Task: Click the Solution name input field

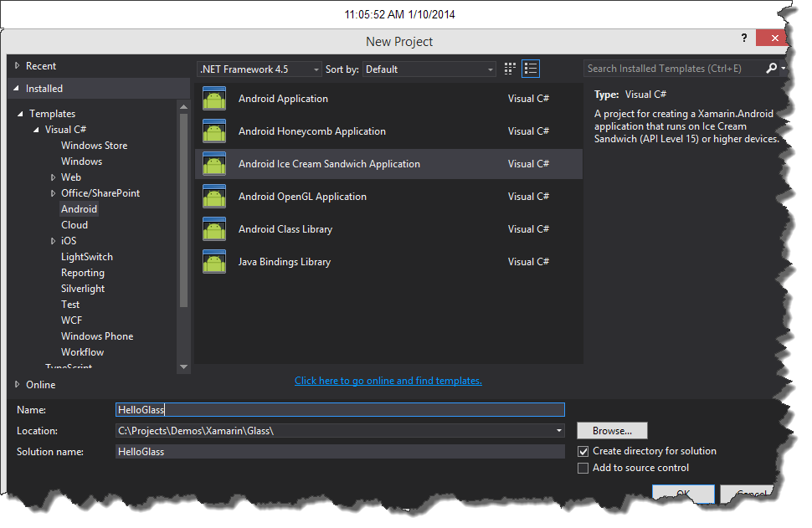Action: click(340, 451)
